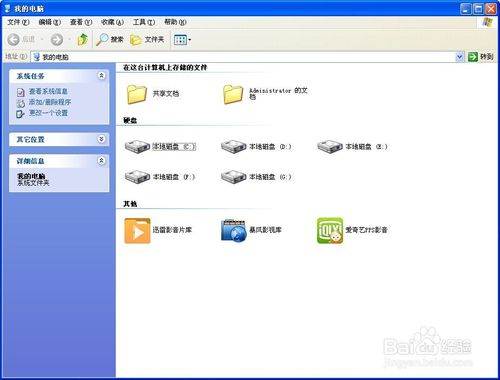Viewport: 500px width, 380px height.
Task: Toggle the 文件夹 folders pane button
Action: click(147, 40)
